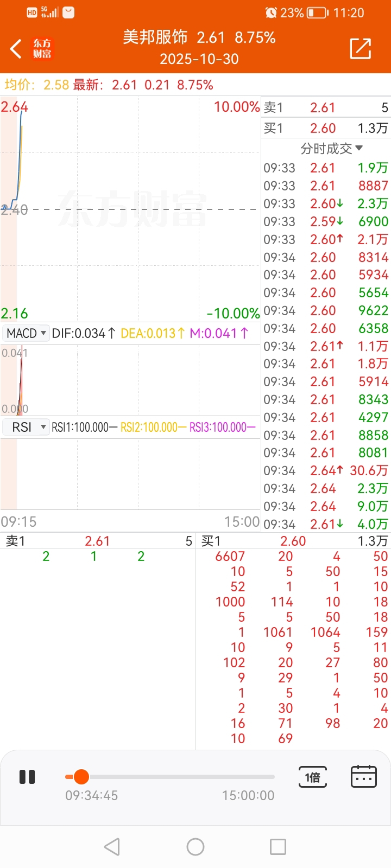Viewport: 391px width, 868px height.
Task: Select the 买1 row at 2.60 in side panel
Action: pos(326,128)
